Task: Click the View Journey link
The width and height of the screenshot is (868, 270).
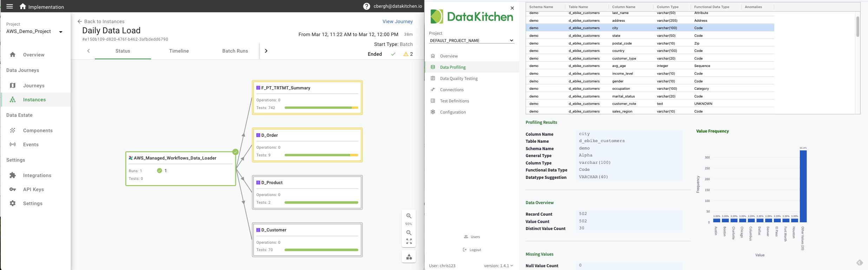Action: [397, 21]
